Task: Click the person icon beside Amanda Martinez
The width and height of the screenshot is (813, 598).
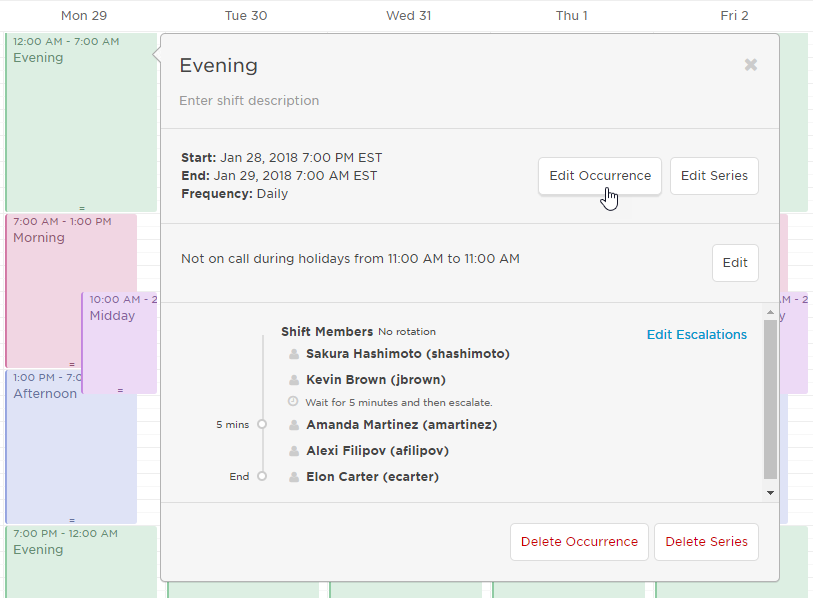Action: (293, 425)
